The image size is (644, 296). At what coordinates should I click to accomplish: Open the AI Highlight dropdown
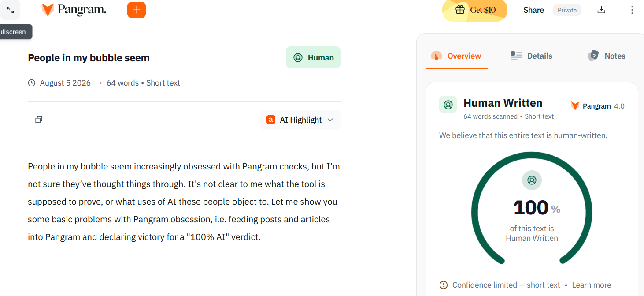coord(300,120)
